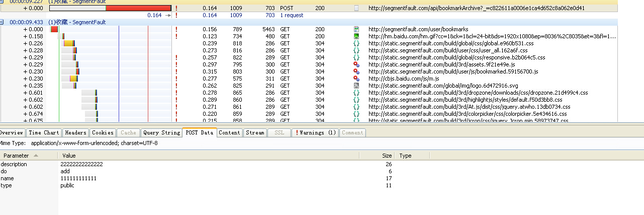The height and width of the screenshot is (215, 644).
Task: Click the Size column header in POST data
Action: click(x=387, y=156)
